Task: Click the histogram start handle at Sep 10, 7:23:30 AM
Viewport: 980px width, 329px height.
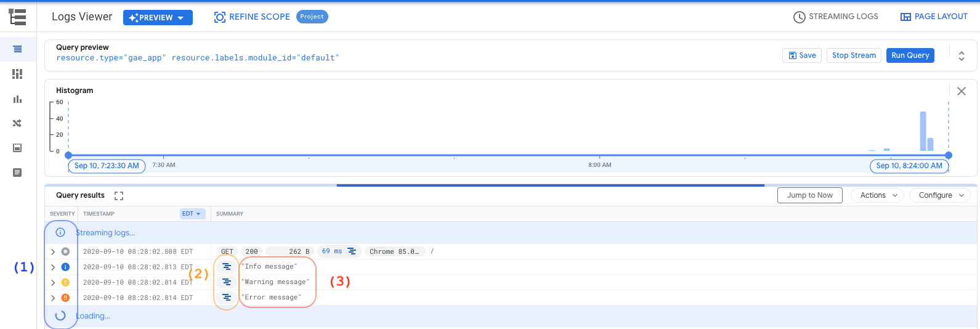Action: tap(68, 155)
